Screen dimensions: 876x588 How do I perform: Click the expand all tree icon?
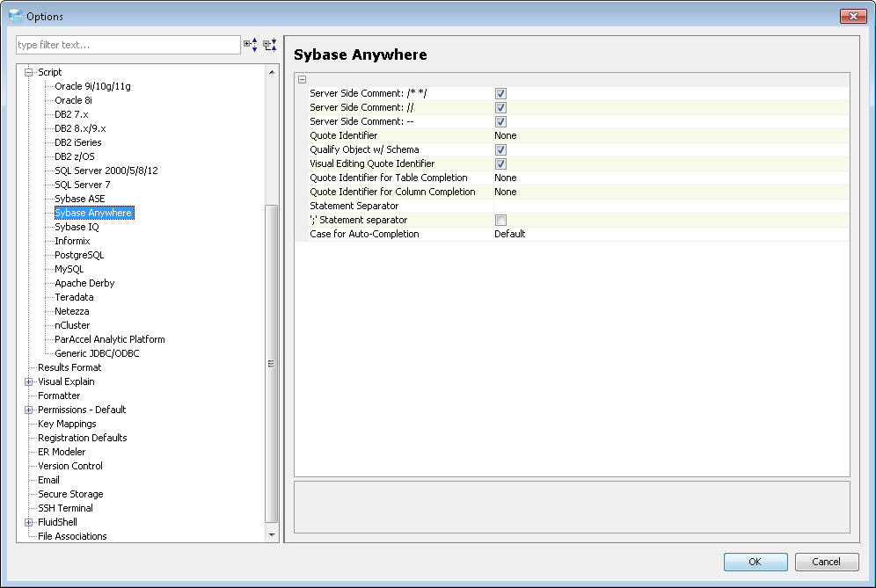(251, 45)
